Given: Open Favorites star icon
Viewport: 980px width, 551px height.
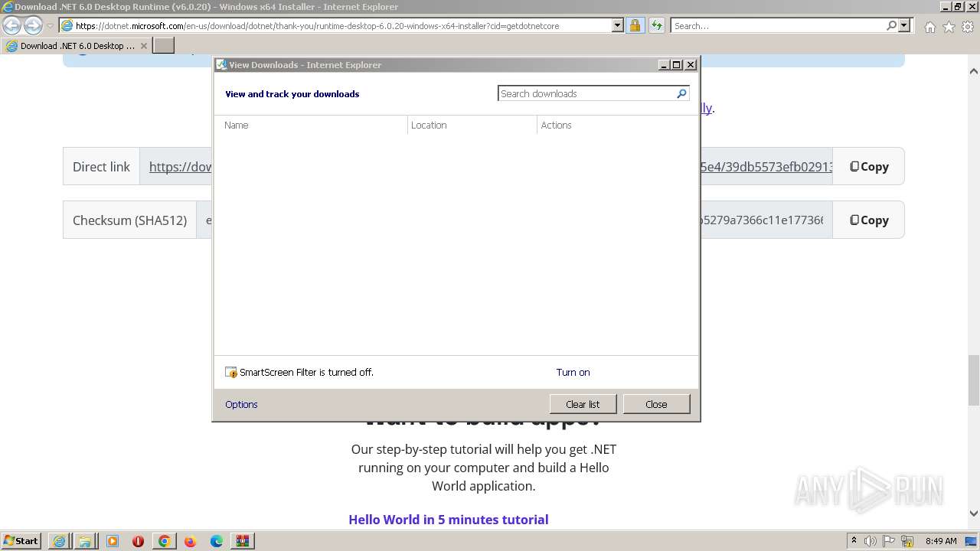Looking at the screenshot, I should pos(949,27).
